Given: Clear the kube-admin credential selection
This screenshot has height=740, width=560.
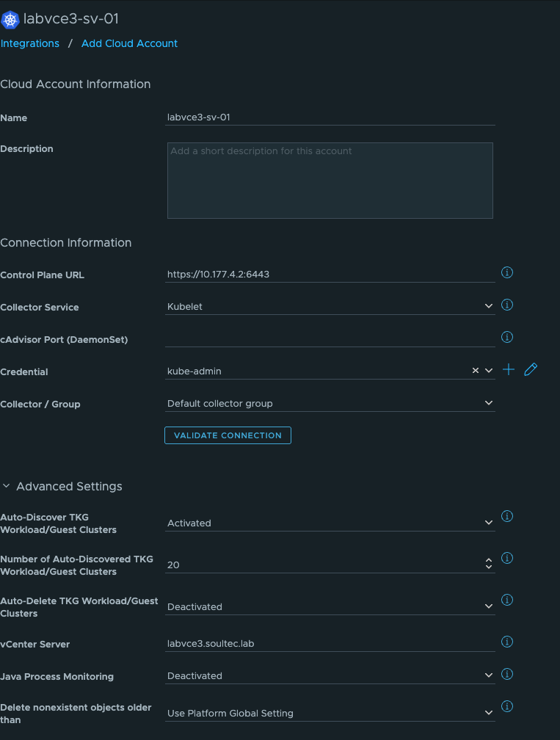Looking at the screenshot, I should [x=476, y=371].
